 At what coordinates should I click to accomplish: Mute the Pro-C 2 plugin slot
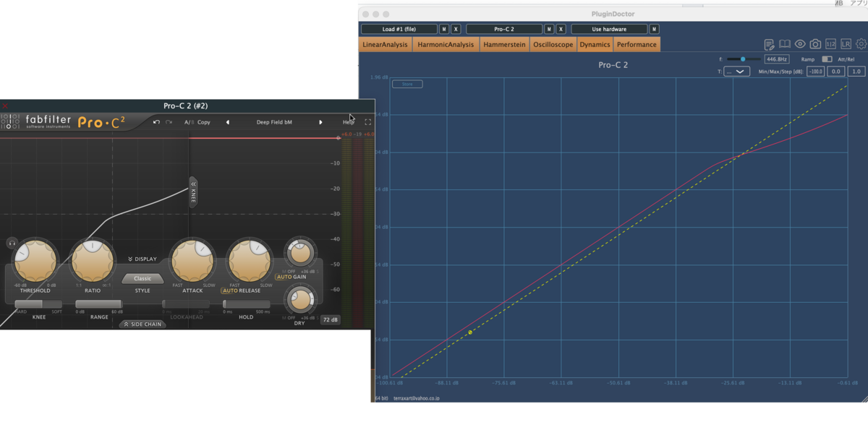[550, 30]
